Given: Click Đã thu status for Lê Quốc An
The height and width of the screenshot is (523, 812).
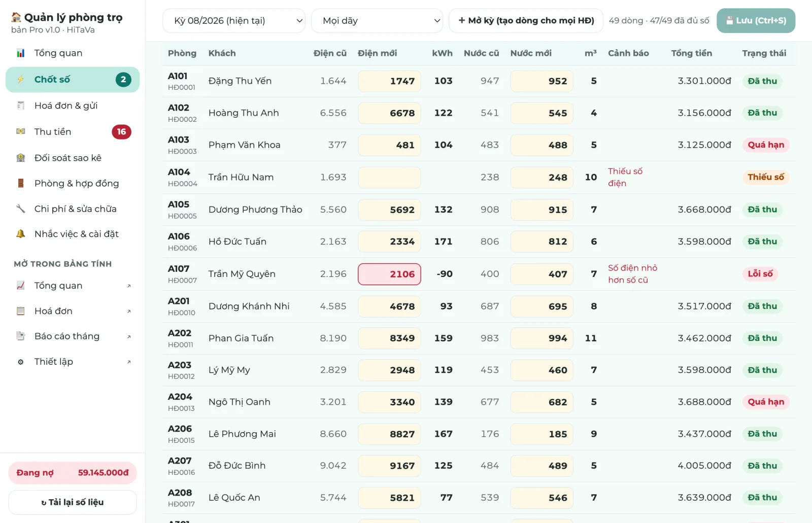Looking at the screenshot, I should tap(762, 498).
